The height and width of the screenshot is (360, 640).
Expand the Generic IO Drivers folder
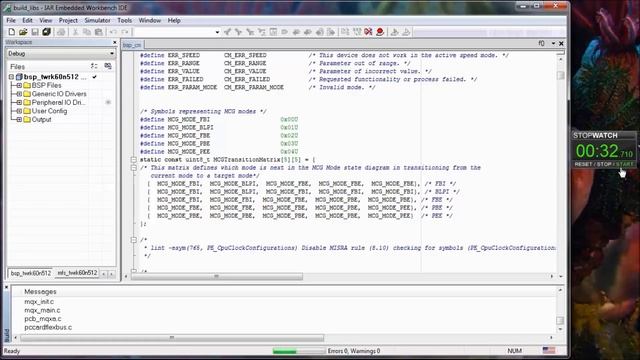pyautogui.click(x=19, y=94)
